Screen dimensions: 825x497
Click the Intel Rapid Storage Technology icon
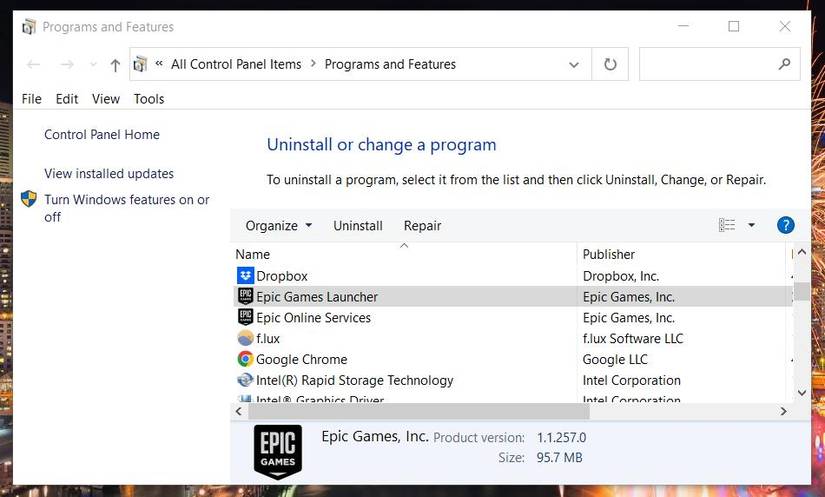(245, 380)
